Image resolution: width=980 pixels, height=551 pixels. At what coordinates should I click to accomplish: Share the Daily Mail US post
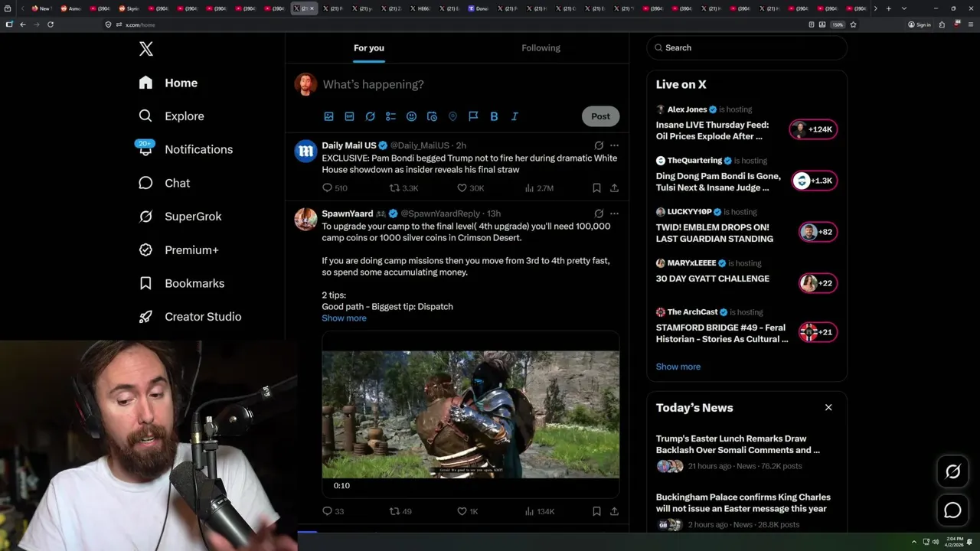[614, 187]
